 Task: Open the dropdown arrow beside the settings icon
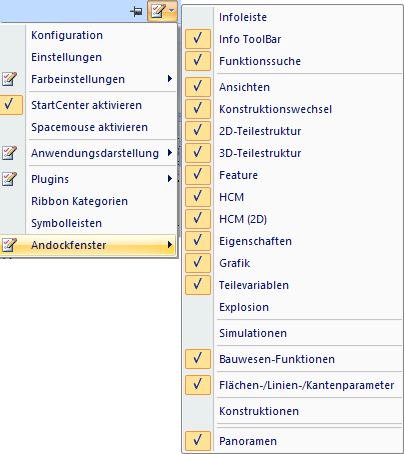coord(171,11)
